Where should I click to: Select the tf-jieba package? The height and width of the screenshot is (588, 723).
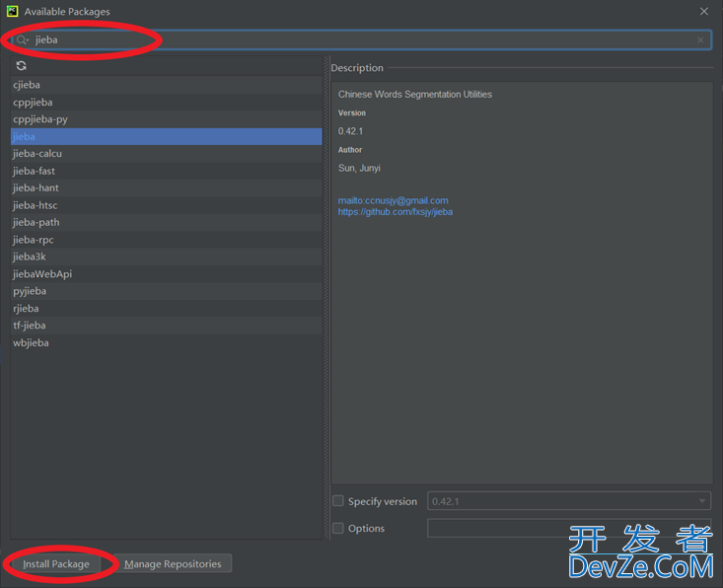pos(166,326)
